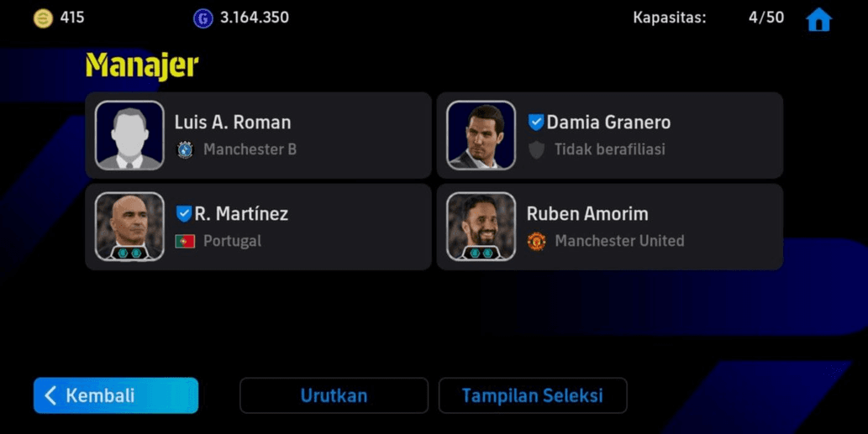This screenshot has width=868, height=434.
Task: Click R. Martínez's portrait thumbnail
Action: coord(129,227)
